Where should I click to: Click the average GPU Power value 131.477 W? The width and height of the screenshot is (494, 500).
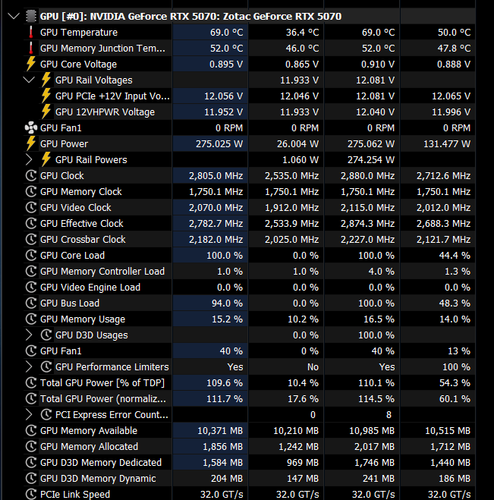tap(447, 144)
